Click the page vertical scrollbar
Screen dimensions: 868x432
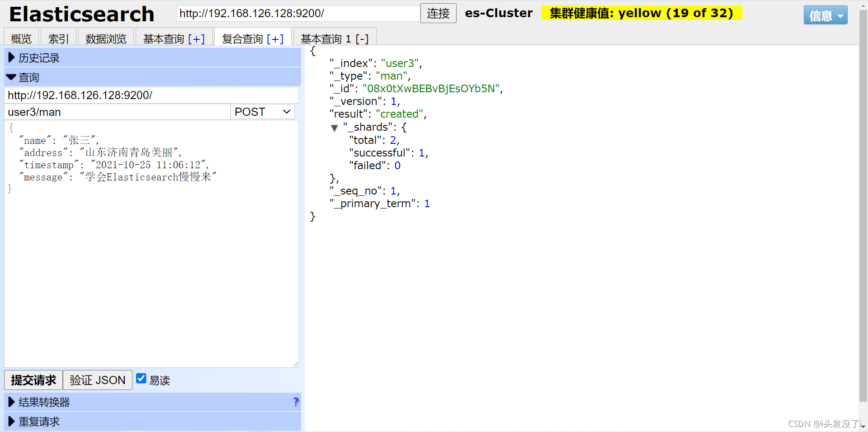863,206
